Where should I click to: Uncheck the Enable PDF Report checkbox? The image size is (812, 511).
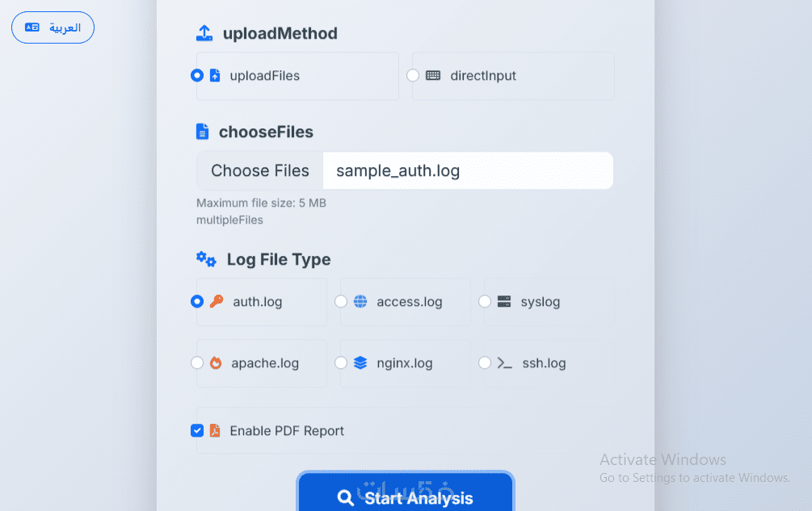coord(197,431)
